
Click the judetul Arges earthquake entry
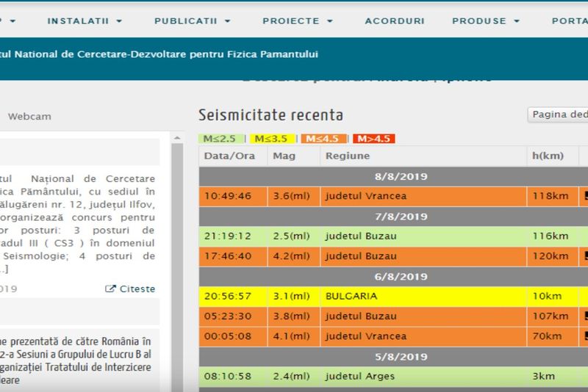(359, 377)
